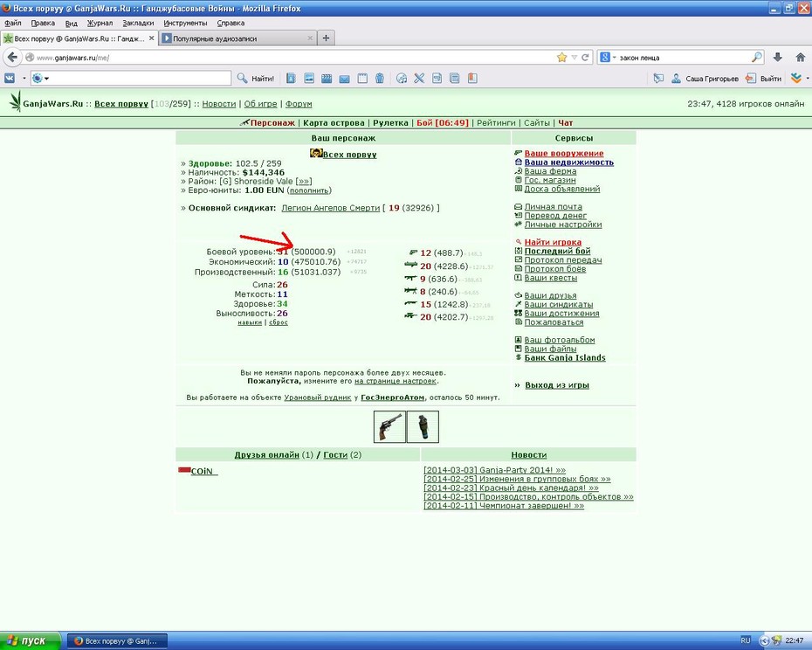Open the grenade item thumbnail
Screen dimensions: 812x650
pyautogui.click(x=423, y=426)
